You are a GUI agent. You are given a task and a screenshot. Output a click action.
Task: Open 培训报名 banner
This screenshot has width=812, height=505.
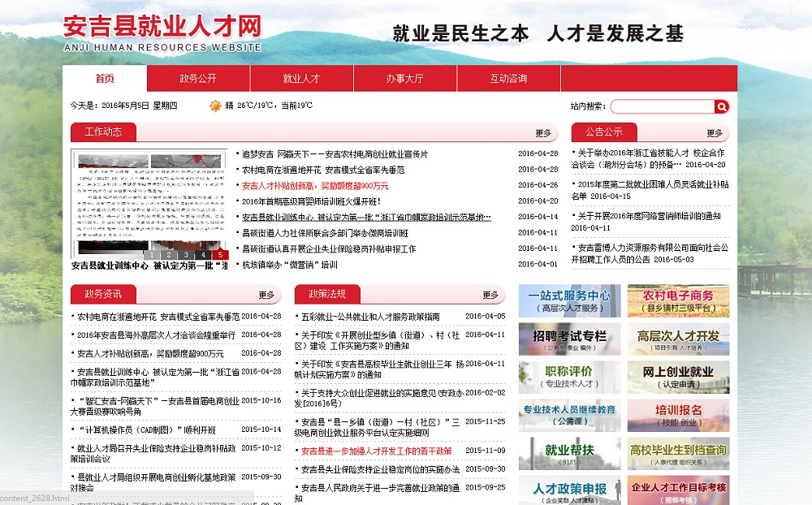click(x=678, y=416)
